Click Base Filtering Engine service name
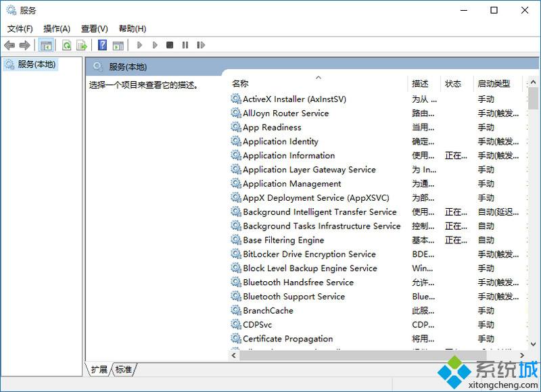The height and width of the screenshot is (392, 541). (x=283, y=240)
